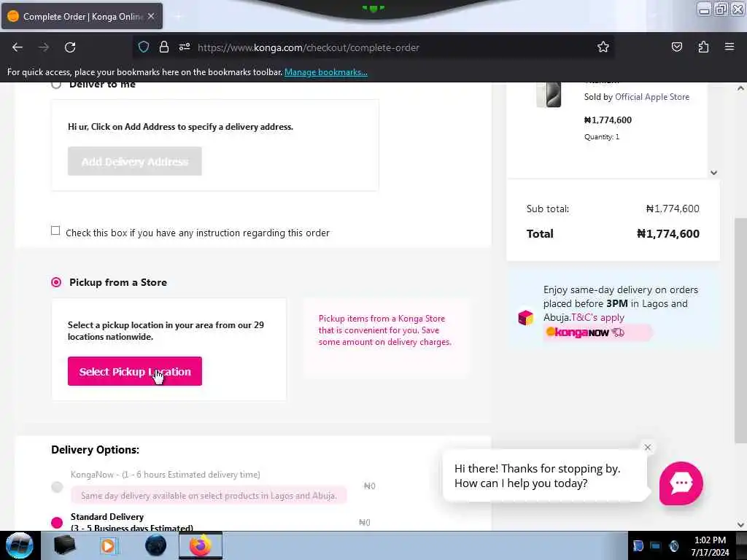Choose the Standard Delivery radio button
Image resolution: width=747 pixels, height=560 pixels.
57,522
